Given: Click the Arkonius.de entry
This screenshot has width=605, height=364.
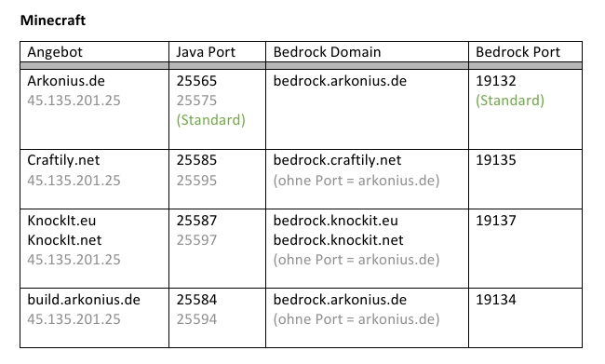Looking at the screenshot, I should [x=66, y=81].
